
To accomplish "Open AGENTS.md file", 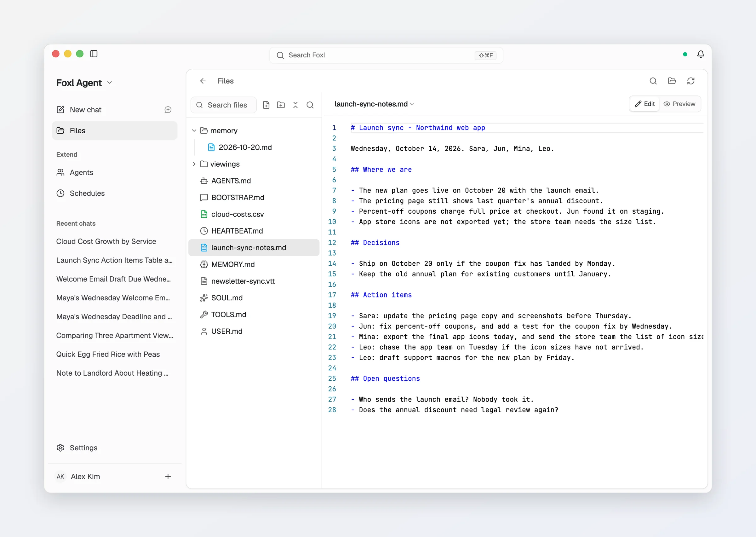I will pyautogui.click(x=254, y=181).
